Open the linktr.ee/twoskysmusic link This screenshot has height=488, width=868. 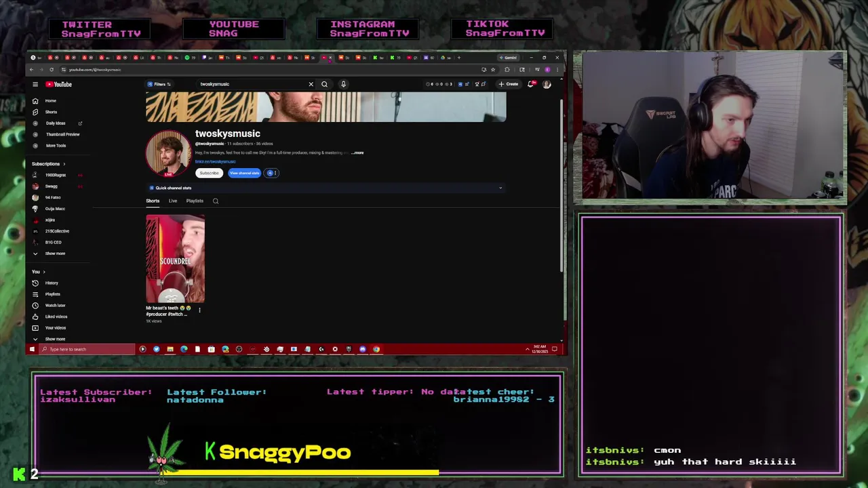216,161
